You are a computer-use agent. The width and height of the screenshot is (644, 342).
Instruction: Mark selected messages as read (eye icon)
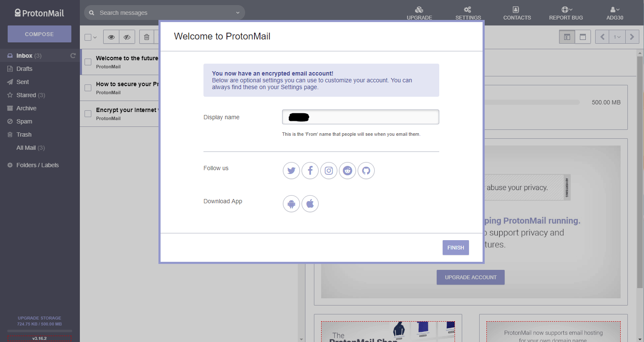tap(111, 37)
